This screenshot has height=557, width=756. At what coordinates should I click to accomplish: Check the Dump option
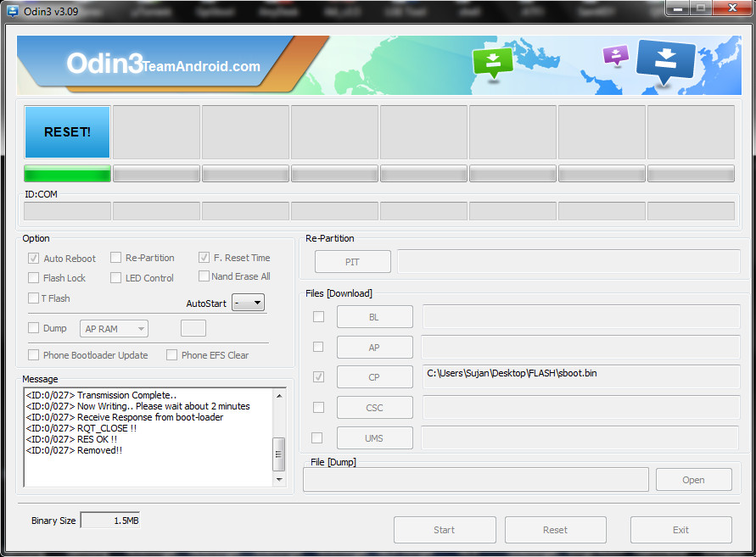33,328
